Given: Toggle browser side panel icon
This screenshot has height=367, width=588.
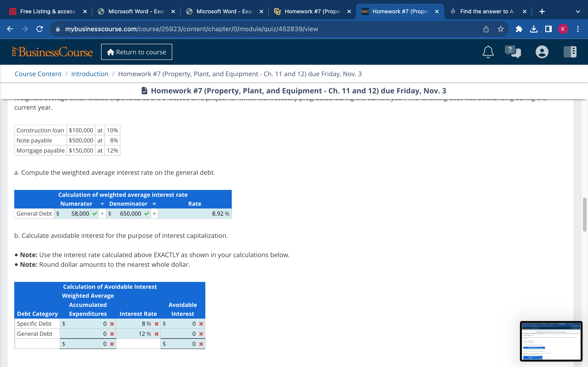Looking at the screenshot, I should (548, 29).
